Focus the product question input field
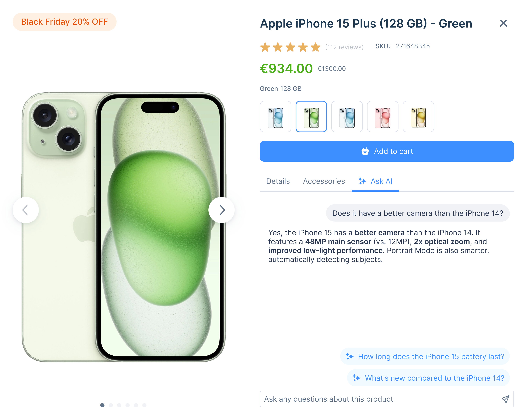 (x=387, y=399)
